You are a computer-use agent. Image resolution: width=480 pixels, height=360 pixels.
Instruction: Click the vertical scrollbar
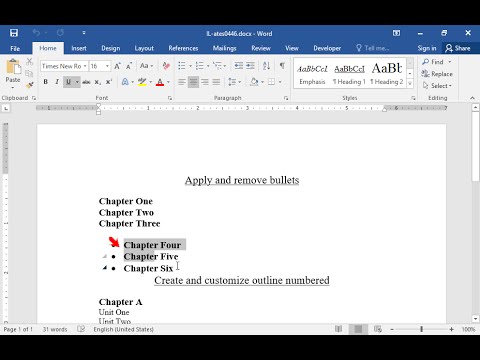click(476, 147)
